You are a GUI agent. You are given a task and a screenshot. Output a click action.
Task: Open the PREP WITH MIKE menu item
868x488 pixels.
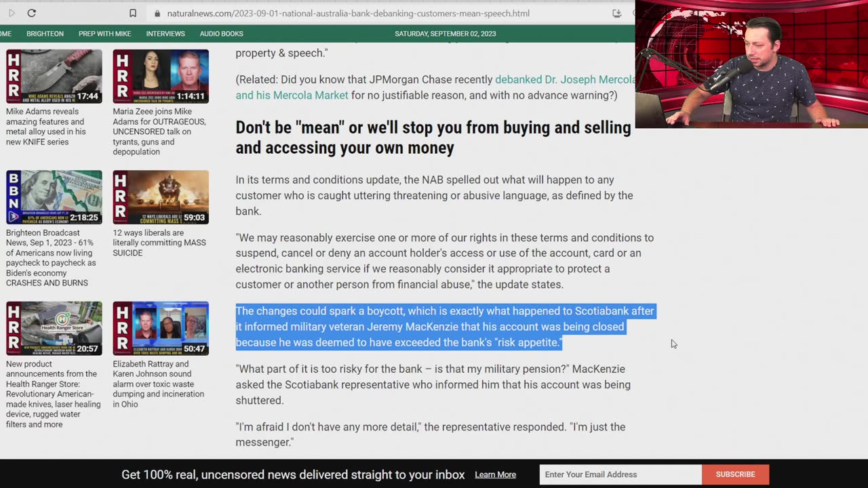tap(104, 33)
